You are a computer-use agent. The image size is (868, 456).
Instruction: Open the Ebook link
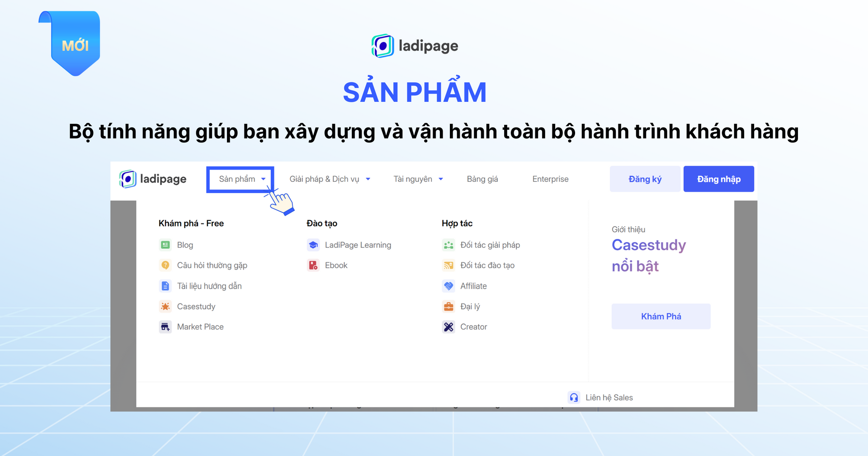point(336,265)
